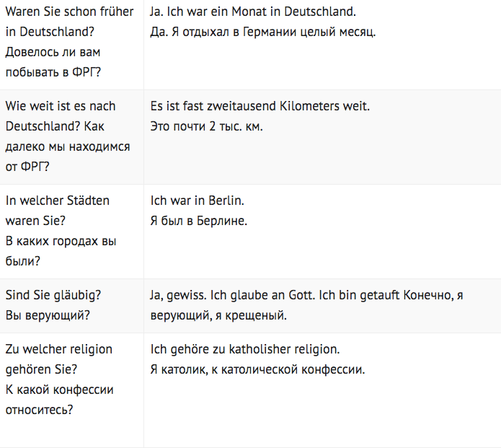Select the question 'Wie weit ist es nach Deutschland?'
The height and width of the screenshot is (448, 501).
[61, 116]
